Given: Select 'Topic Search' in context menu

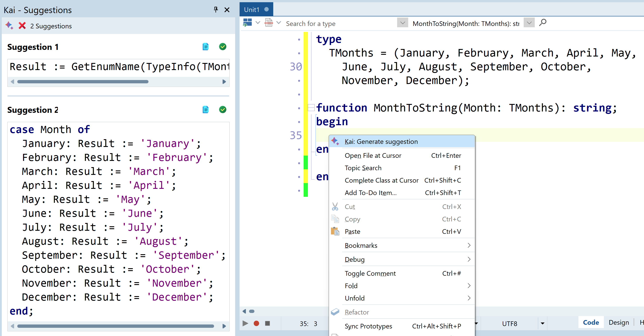Looking at the screenshot, I should [402, 168].
